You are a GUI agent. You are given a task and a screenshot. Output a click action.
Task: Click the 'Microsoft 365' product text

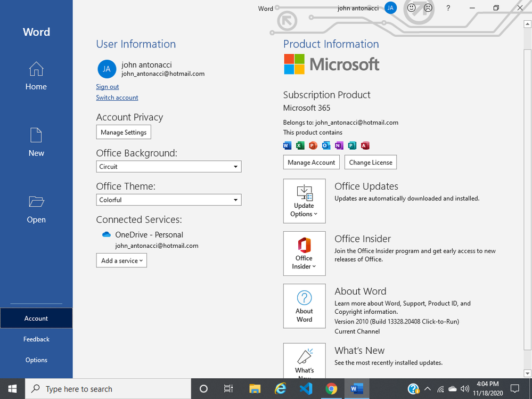(307, 108)
